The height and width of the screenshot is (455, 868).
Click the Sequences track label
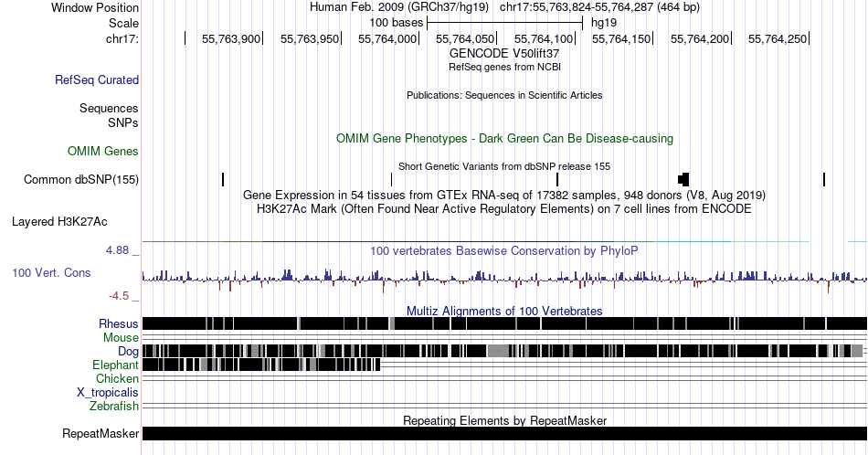pos(109,108)
